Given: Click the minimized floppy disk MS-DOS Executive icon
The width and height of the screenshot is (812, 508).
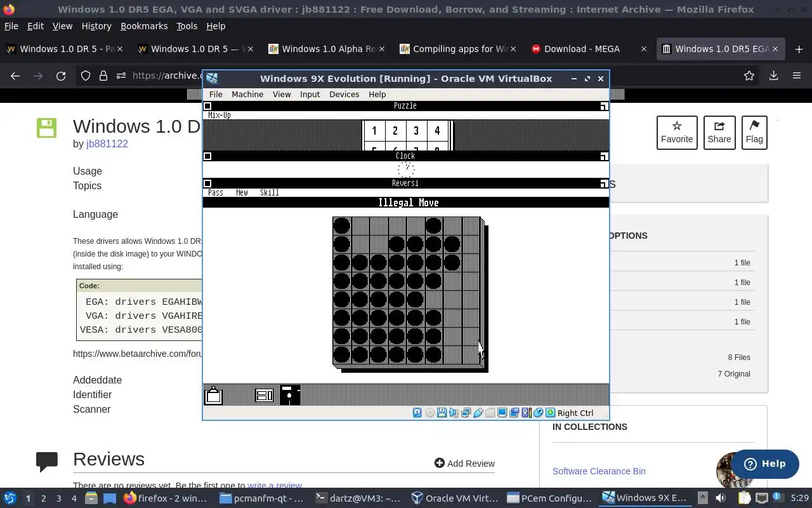Looking at the screenshot, I should [x=290, y=395].
